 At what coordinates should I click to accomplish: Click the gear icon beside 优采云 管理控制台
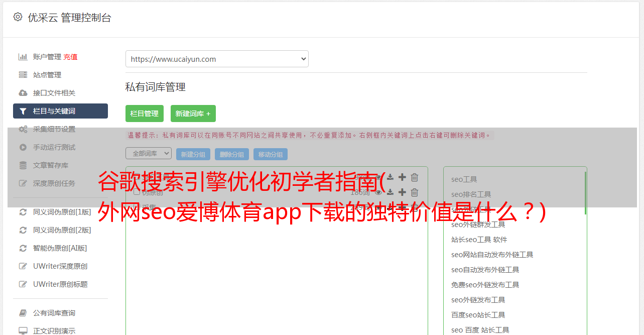pos(18,17)
